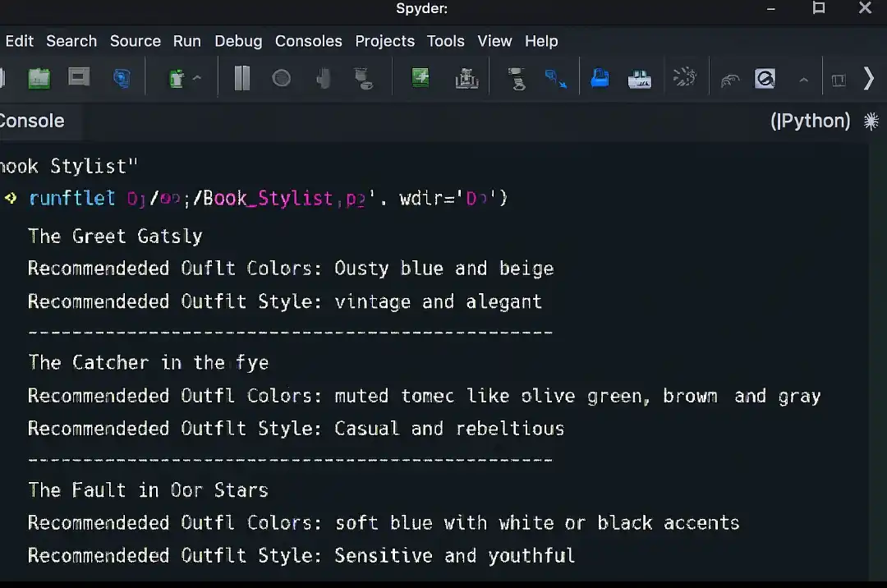The width and height of the screenshot is (887, 588).
Task: Click the blue diagonal arrow icon
Action: pos(556,79)
